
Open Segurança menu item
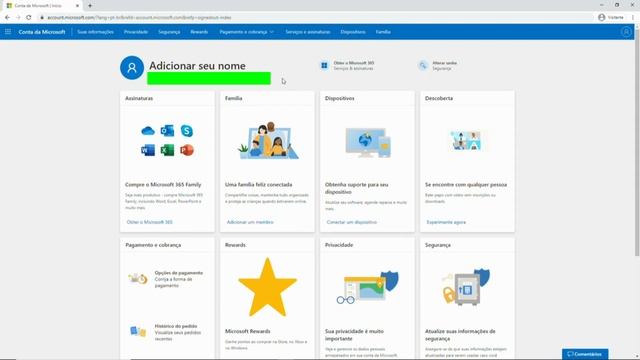[169, 32]
